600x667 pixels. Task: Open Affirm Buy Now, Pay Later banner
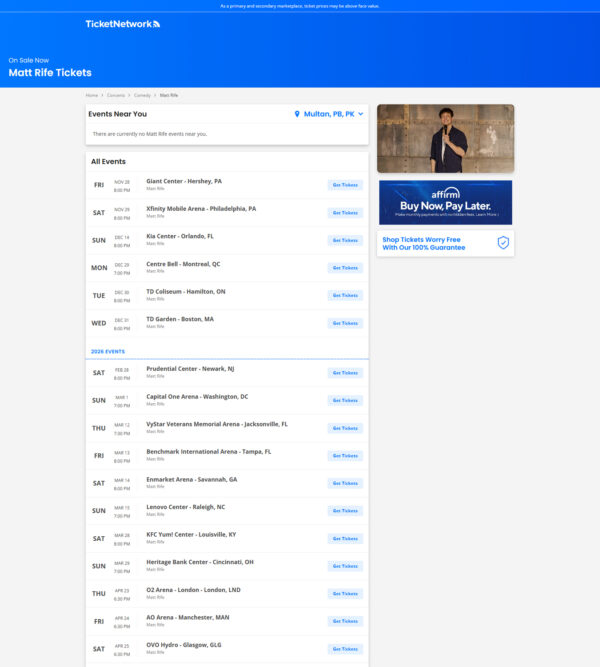(445, 204)
